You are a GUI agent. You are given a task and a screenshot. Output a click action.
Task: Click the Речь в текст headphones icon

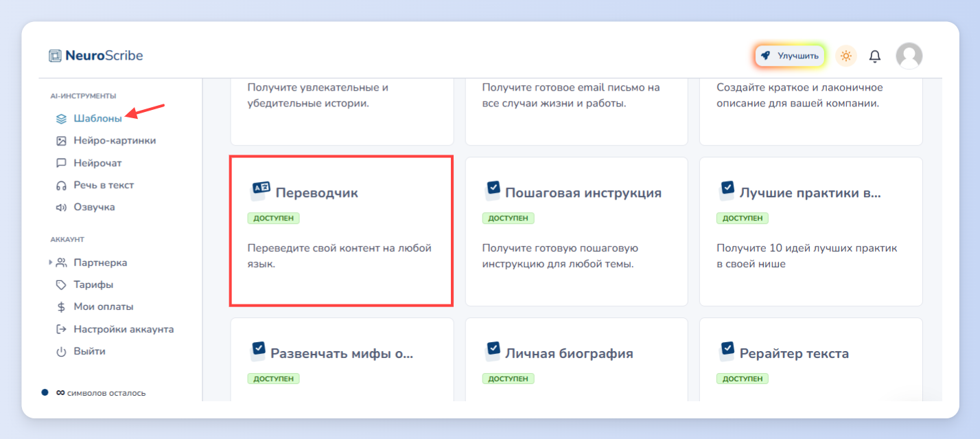[61, 185]
